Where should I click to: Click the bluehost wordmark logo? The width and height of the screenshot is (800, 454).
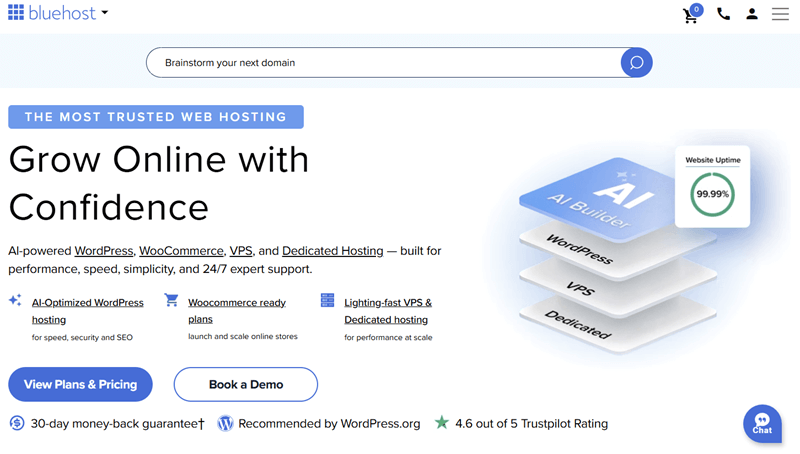(x=62, y=13)
